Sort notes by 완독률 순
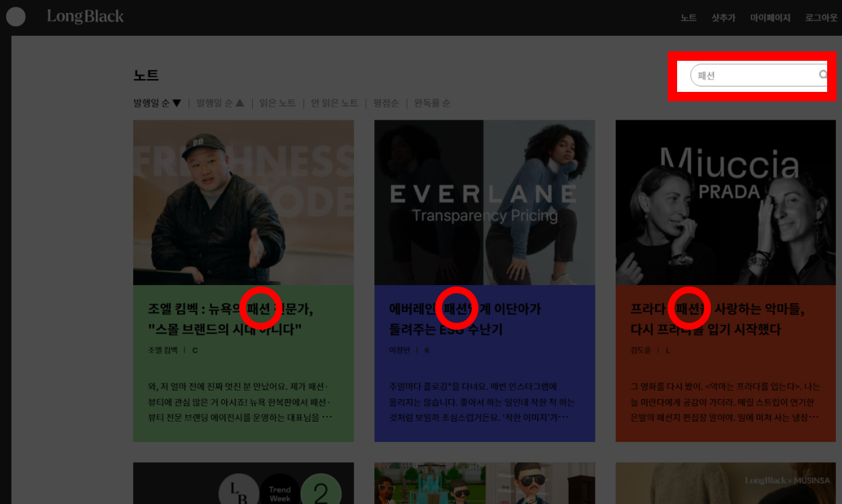Image resolution: width=842 pixels, height=504 pixels. point(432,103)
